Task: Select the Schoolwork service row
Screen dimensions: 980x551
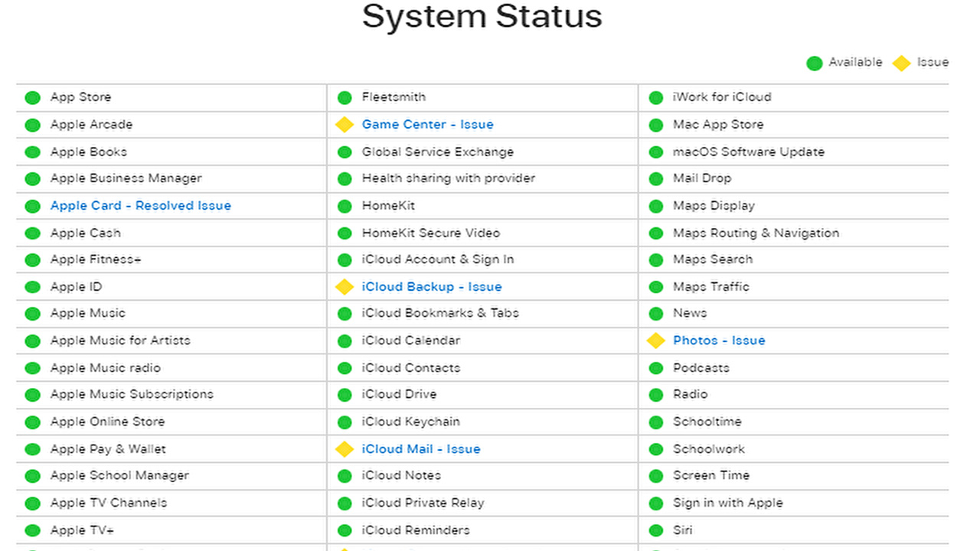Action: click(x=708, y=449)
